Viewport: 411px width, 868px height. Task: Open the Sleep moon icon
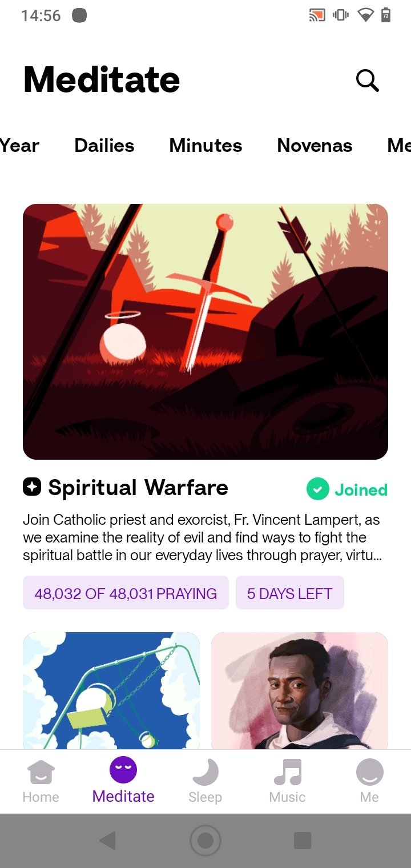point(205,772)
